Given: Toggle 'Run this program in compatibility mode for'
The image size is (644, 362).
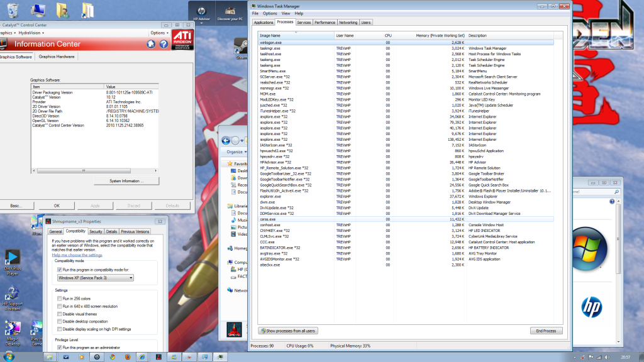Looking at the screenshot, I should (60, 270).
